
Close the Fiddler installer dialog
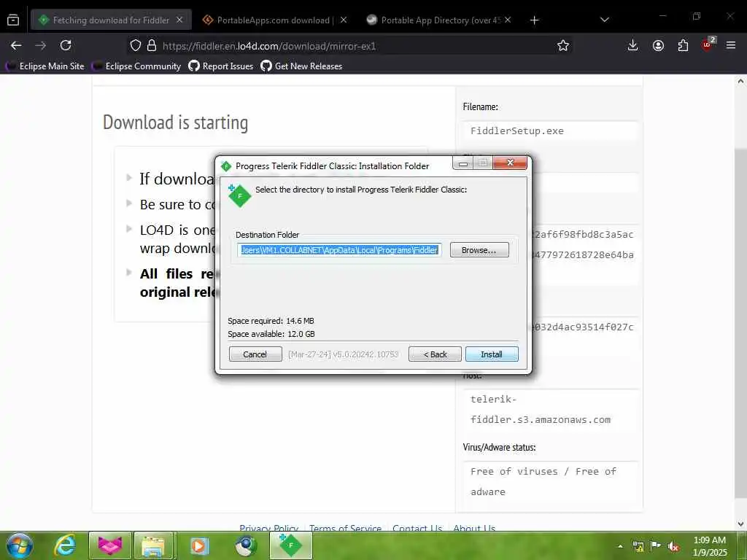[510, 163]
